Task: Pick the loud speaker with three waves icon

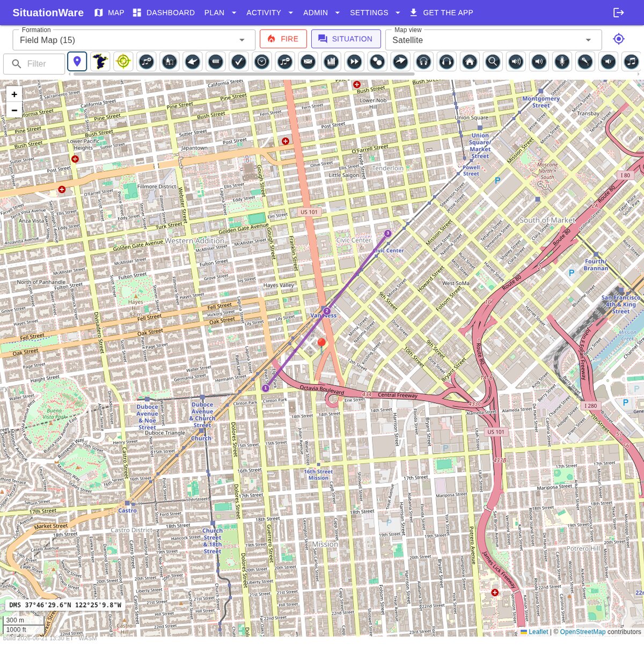Action: 515,62
